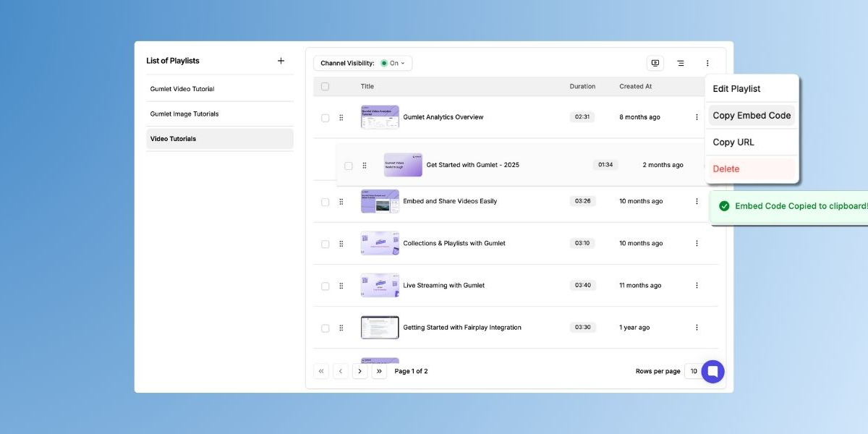Image resolution: width=868 pixels, height=434 pixels.
Task: Select checkbox for Getting Started with Fairplay Integration
Action: [x=325, y=328]
